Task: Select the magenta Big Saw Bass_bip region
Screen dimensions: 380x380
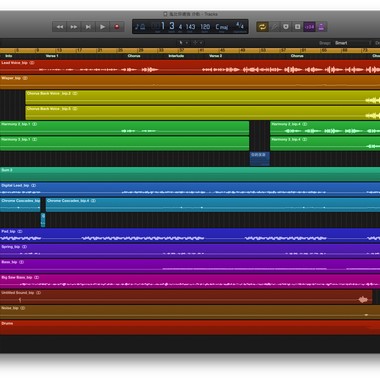Action: coord(190,282)
